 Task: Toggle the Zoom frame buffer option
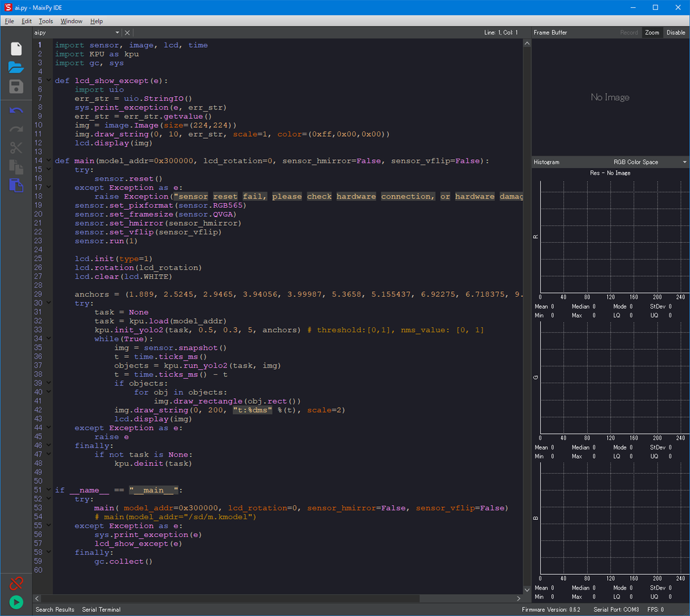pyautogui.click(x=652, y=33)
